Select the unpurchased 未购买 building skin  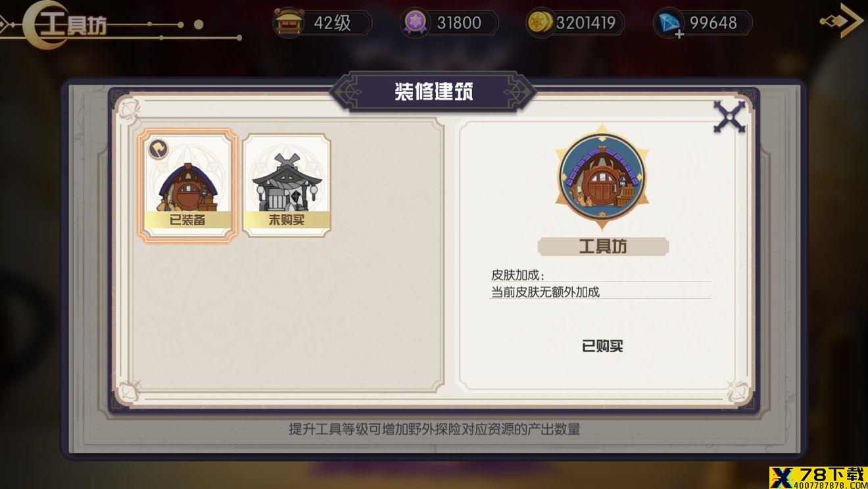click(287, 185)
